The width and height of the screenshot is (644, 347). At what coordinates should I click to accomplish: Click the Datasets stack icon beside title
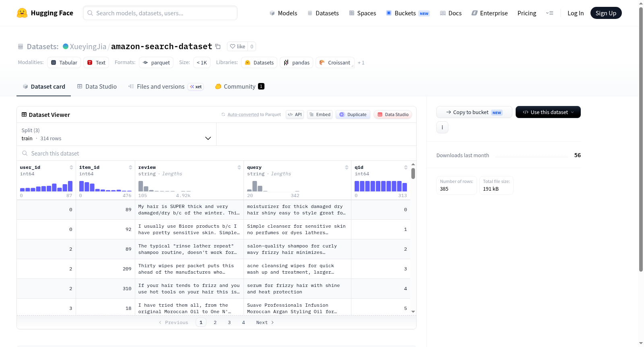coord(21,46)
